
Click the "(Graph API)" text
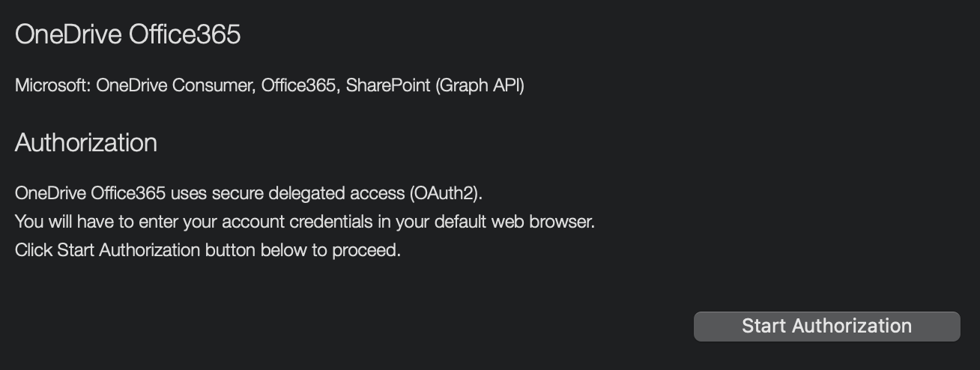click(x=480, y=85)
